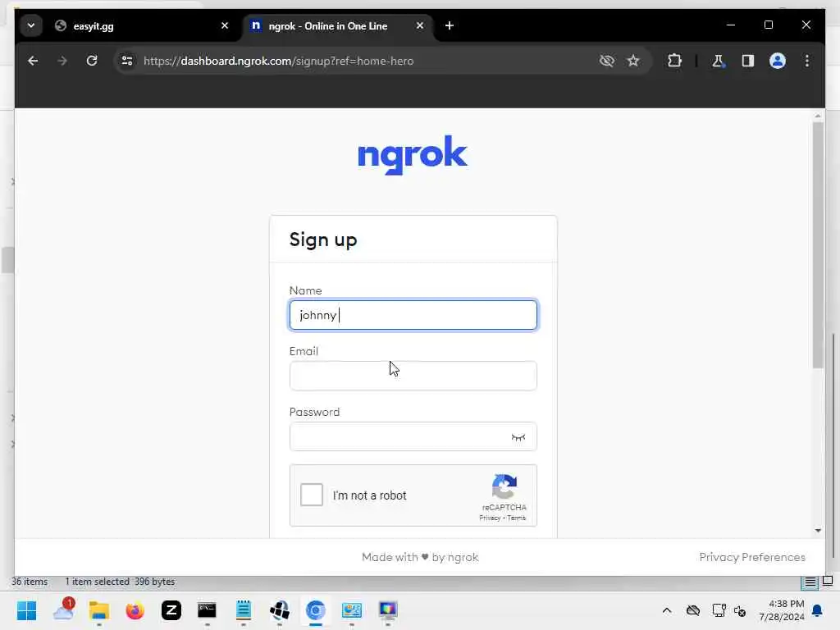Click the address bar URL
840x630 pixels.
click(x=279, y=61)
